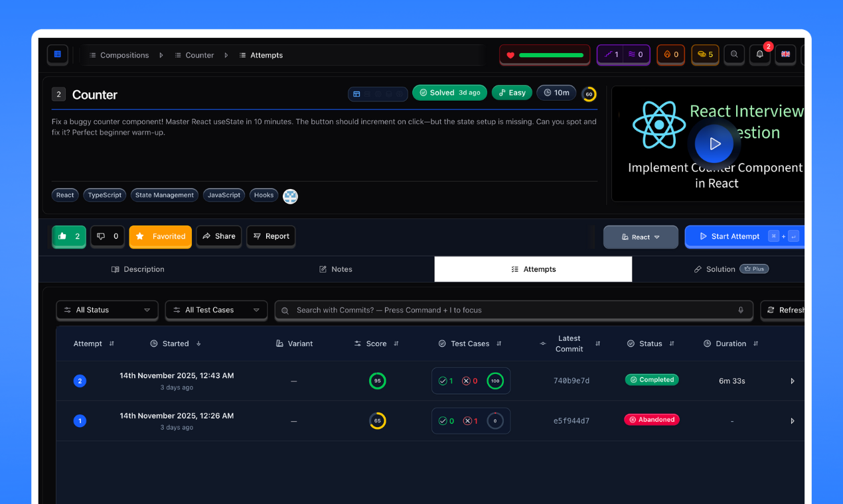843x504 pixels.
Task: Click the test cases summary with 0 ring
Action: (471, 420)
